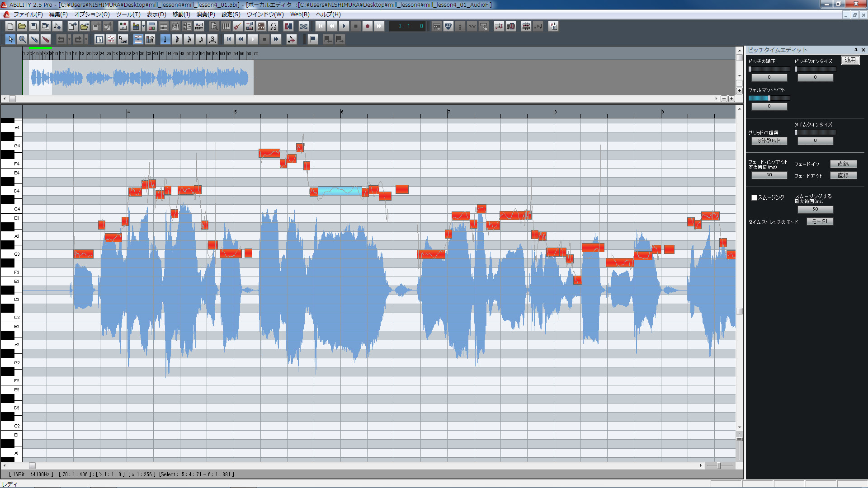Open the ファイル(F) menu
Screen dimensions: 868x488
[x=28, y=14]
